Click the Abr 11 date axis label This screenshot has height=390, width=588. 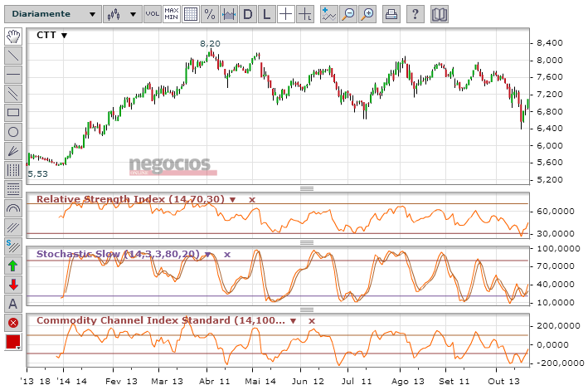pyautogui.click(x=215, y=382)
